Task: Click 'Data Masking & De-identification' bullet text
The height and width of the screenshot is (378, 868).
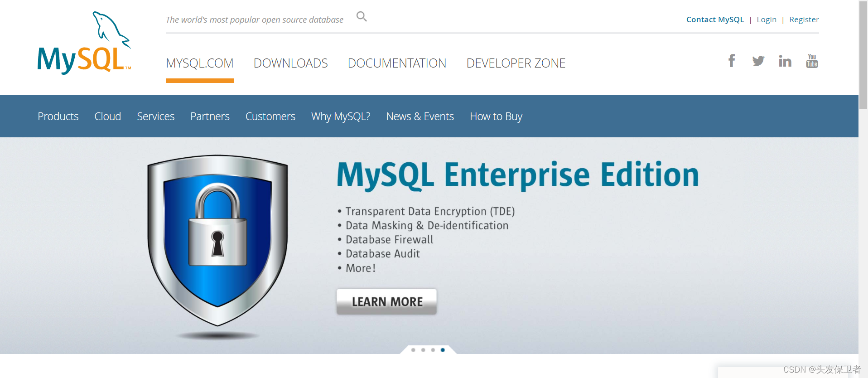Action: click(x=427, y=226)
